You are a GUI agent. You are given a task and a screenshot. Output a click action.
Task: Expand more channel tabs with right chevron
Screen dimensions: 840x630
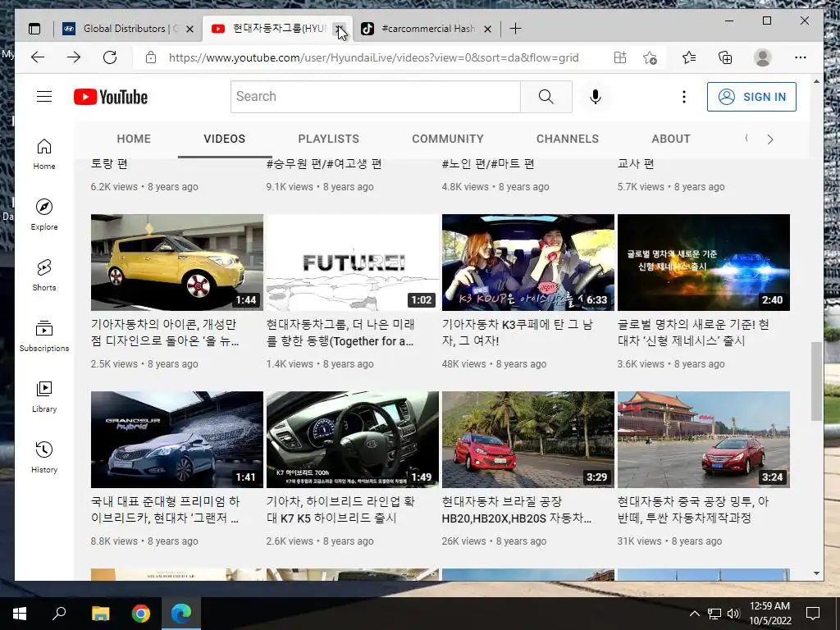point(769,139)
